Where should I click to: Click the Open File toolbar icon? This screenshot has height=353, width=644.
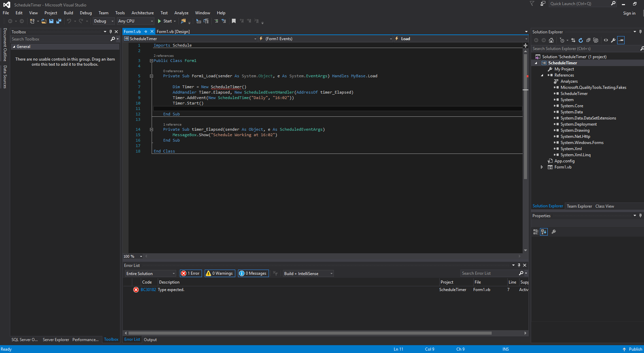tap(44, 21)
